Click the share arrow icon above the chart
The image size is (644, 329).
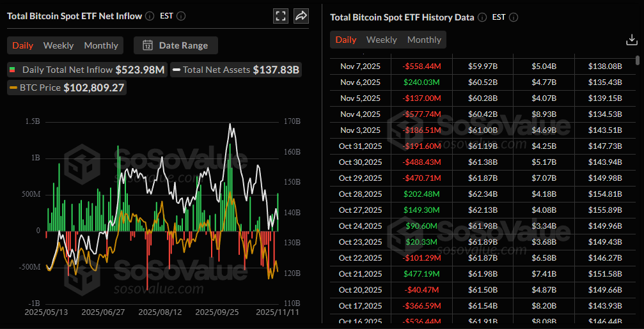click(x=301, y=16)
